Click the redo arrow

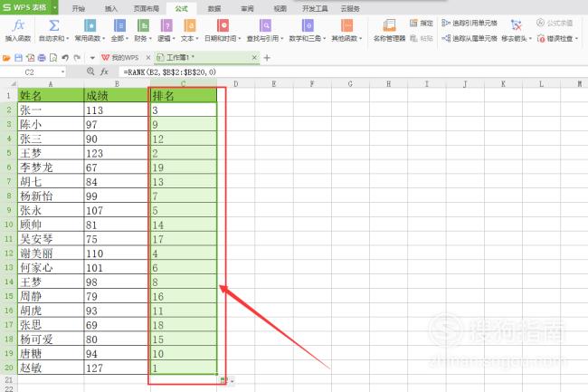(77, 58)
